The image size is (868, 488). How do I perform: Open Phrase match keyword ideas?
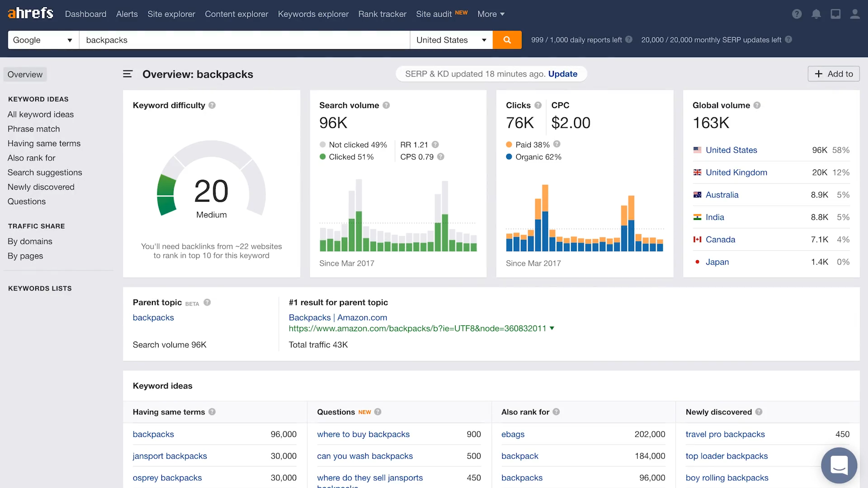33,129
